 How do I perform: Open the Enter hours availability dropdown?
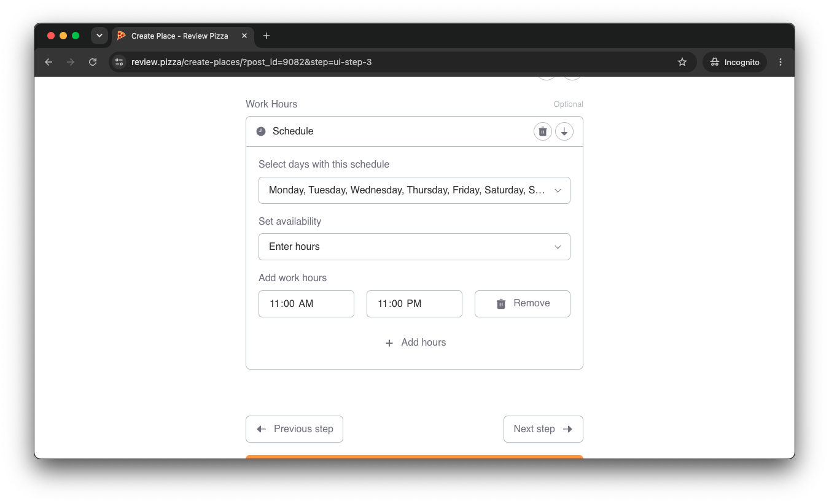[414, 247]
